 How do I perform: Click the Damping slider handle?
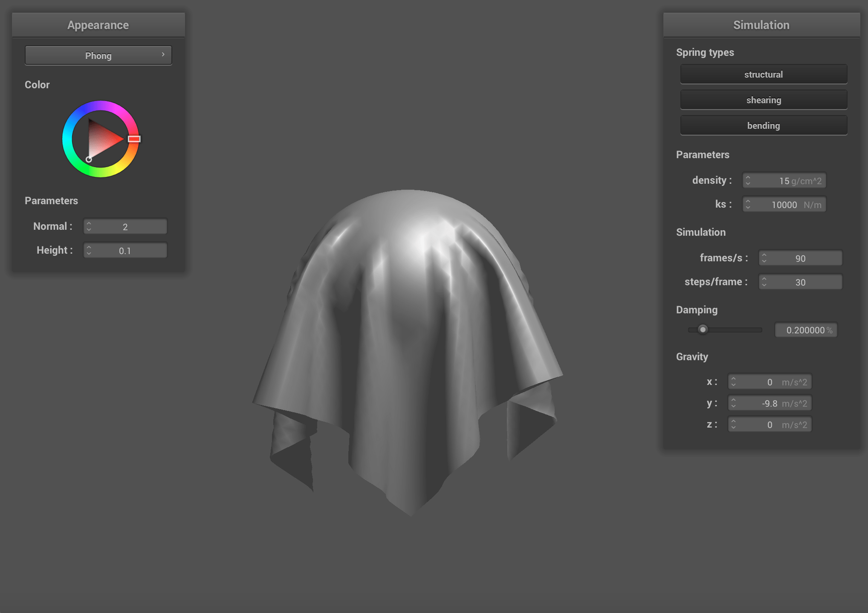pos(703,330)
